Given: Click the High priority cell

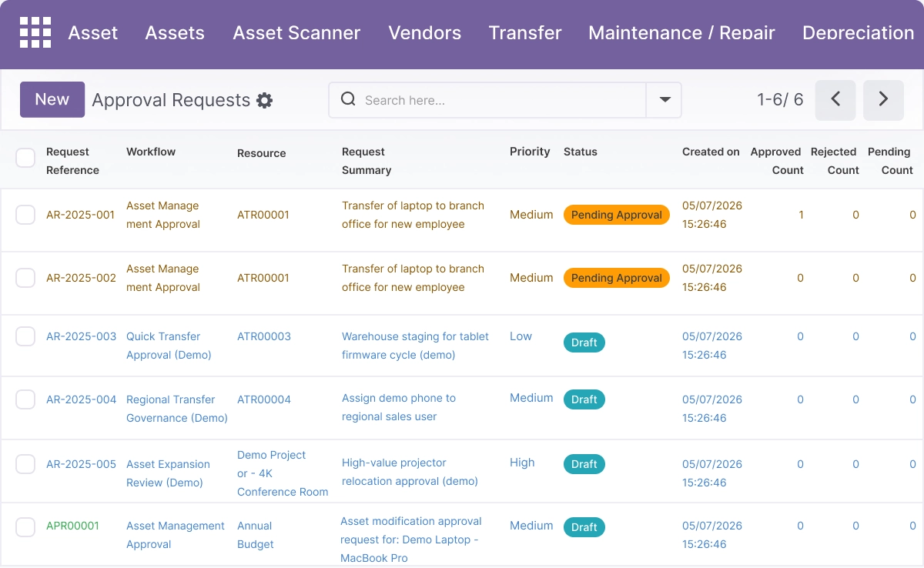Looking at the screenshot, I should coord(522,463).
